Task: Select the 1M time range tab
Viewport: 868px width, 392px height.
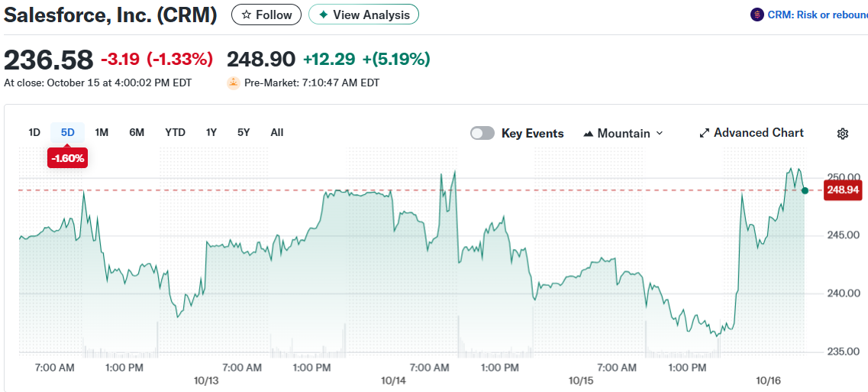Action: pos(102,132)
